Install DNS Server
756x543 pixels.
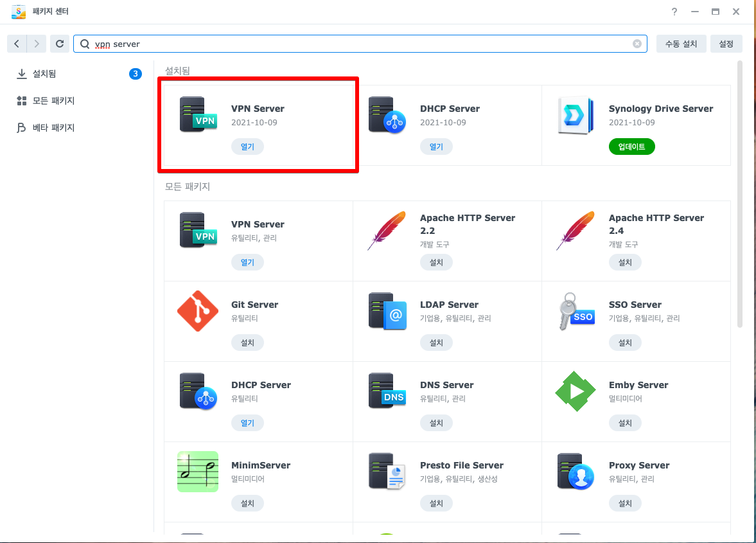pyautogui.click(x=436, y=423)
